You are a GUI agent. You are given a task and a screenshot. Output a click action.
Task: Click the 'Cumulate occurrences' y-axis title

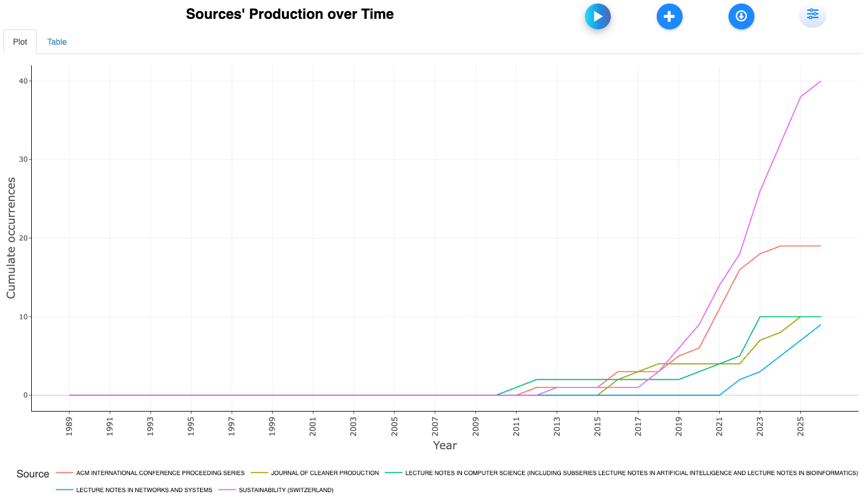tap(11, 238)
